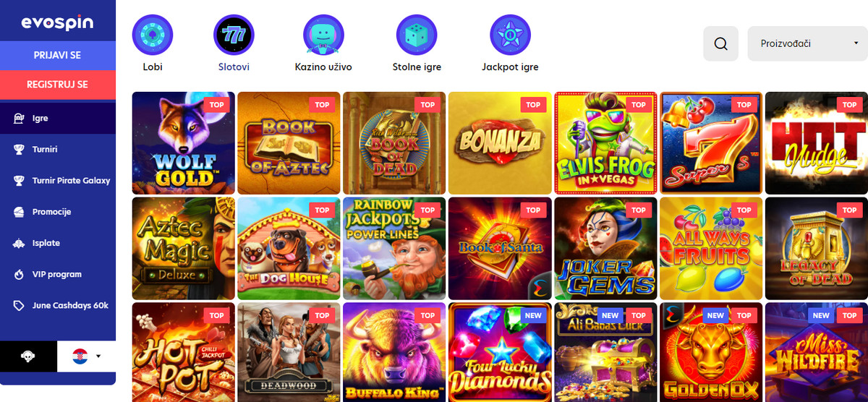Click the evospin logo
The height and width of the screenshot is (402, 868).
pyautogui.click(x=57, y=22)
